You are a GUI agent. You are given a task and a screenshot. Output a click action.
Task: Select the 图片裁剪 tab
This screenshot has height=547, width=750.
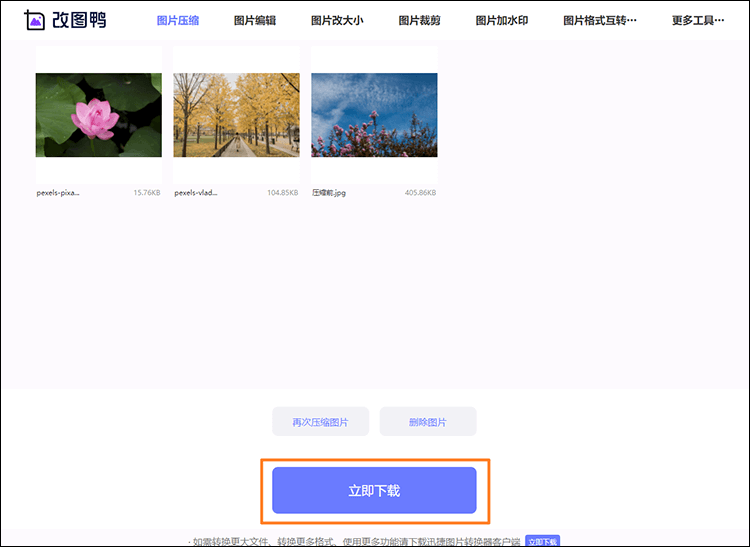pyautogui.click(x=419, y=20)
